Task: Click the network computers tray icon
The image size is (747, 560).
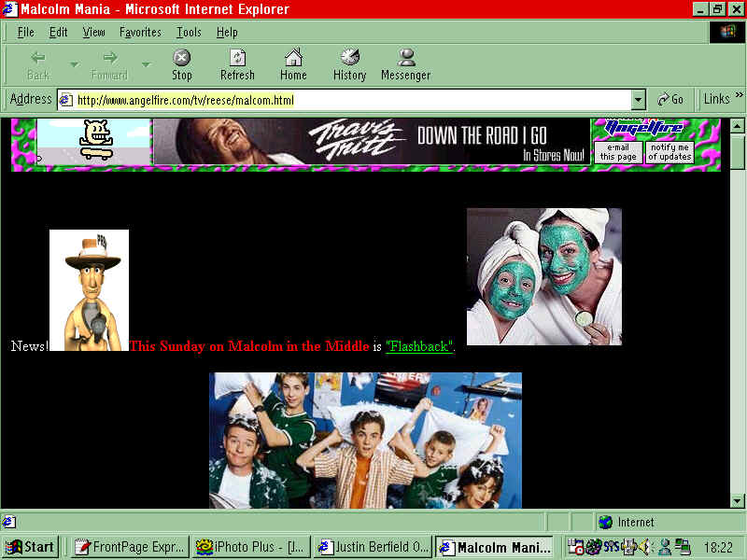Action: click(684, 547)
